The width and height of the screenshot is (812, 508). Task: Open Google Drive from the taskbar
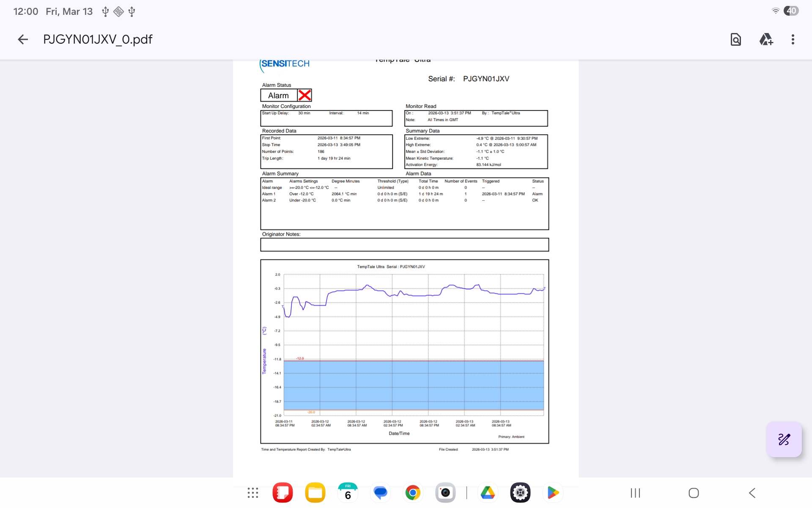488,493
